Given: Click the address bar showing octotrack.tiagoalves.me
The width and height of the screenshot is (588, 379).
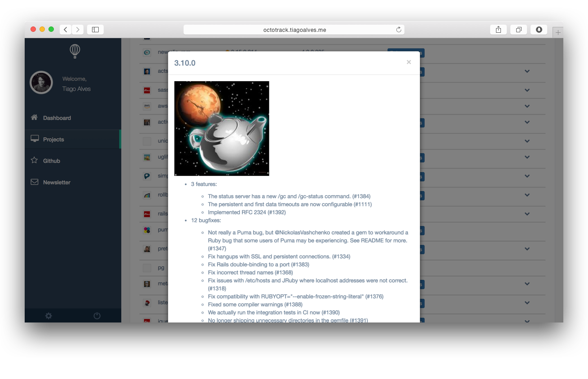Looking at the screenshot, I should coord(294,30).
